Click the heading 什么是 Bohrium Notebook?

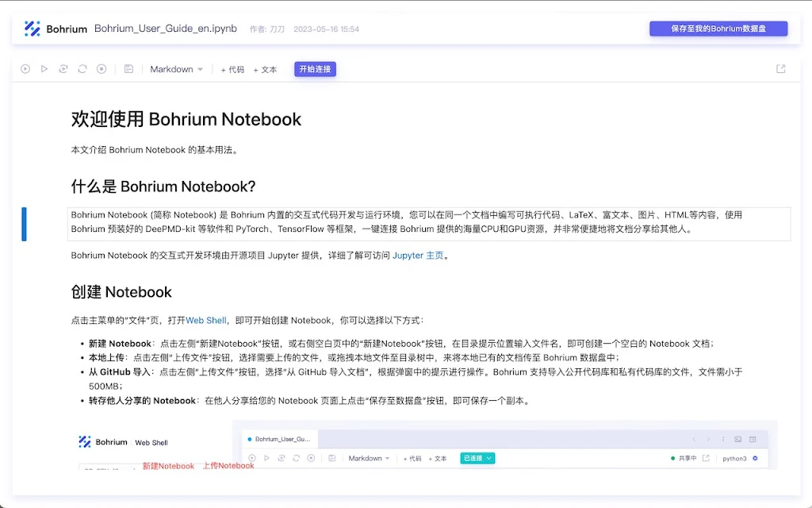click(163, 187)
